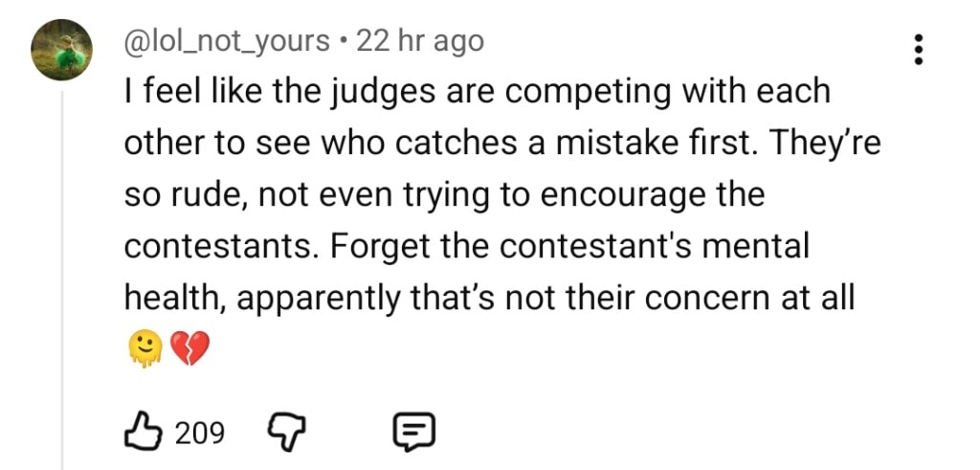Open the commenter's profile avatar

pos(61,49)
